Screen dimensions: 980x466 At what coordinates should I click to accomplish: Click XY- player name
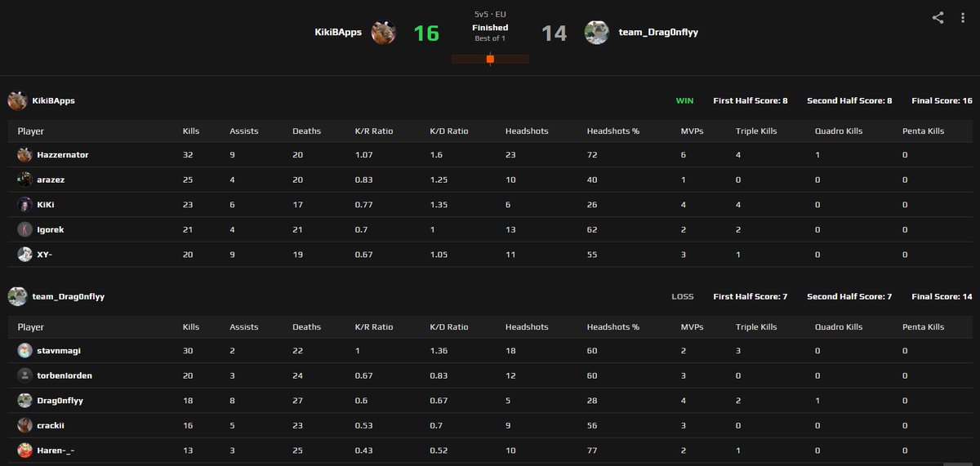tap(46, 254)
